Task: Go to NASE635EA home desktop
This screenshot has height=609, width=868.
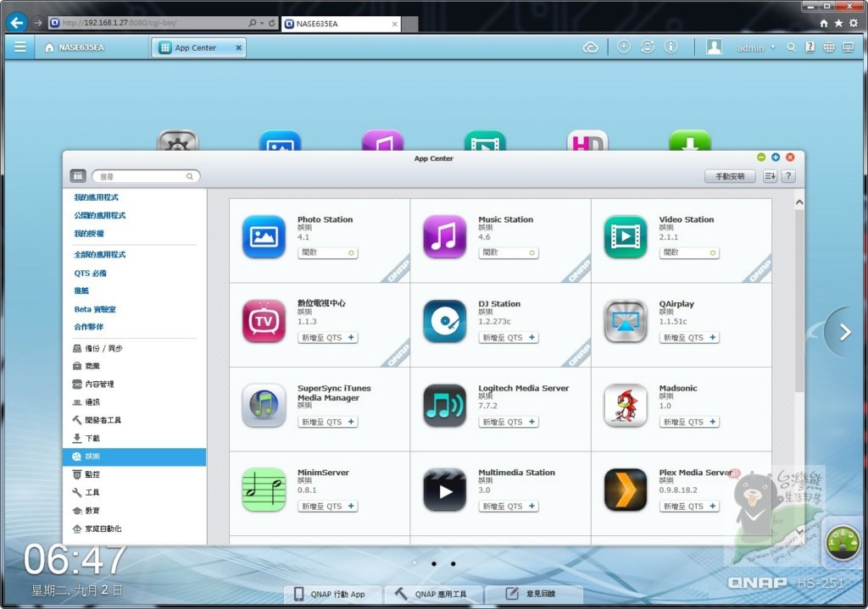Action: 75,47
